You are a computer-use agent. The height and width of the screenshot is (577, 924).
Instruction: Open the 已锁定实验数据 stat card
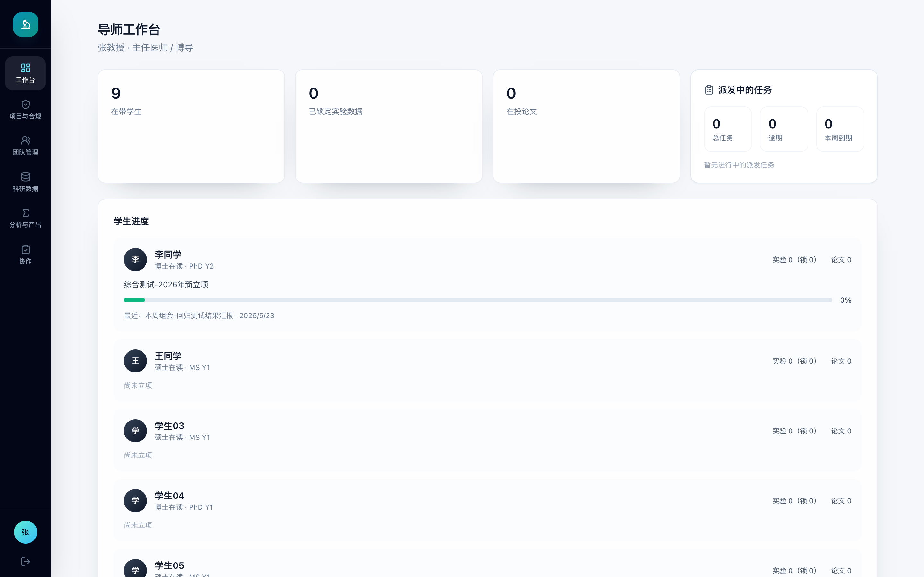point(389,126)
